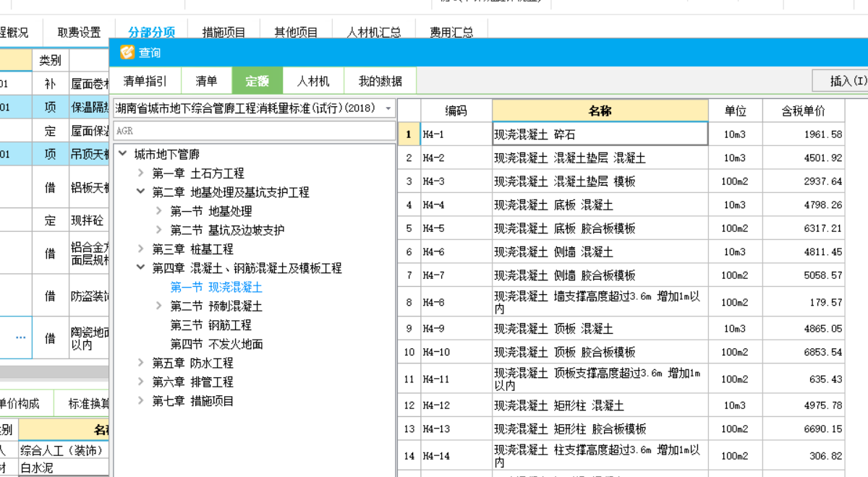The width and height of the screenshot is (868, 477).
Task: Open 取费设置 tab in main window
Action: tap(80, 33)
